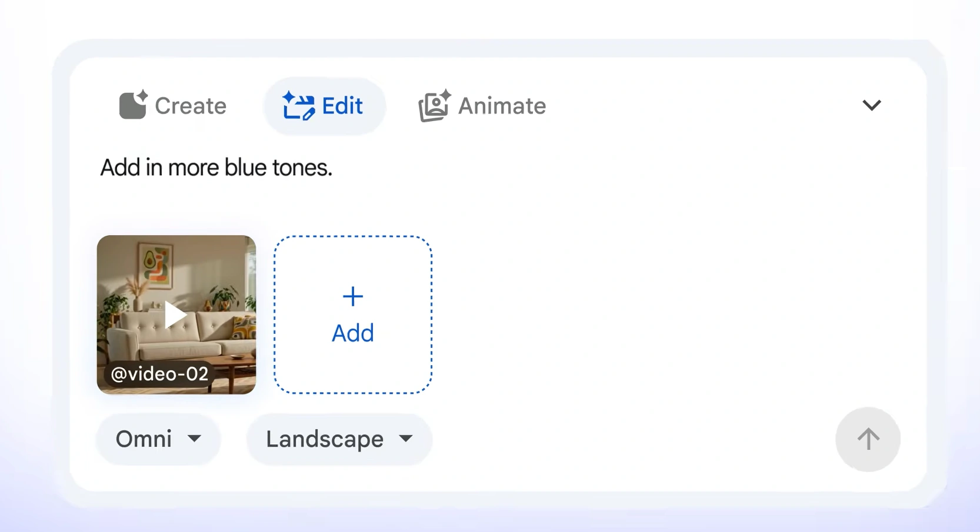Click the prompt text 'Add in more blue tones.'
The height and width of the screenshot is (532, 980).
click(x=216, y=168)
